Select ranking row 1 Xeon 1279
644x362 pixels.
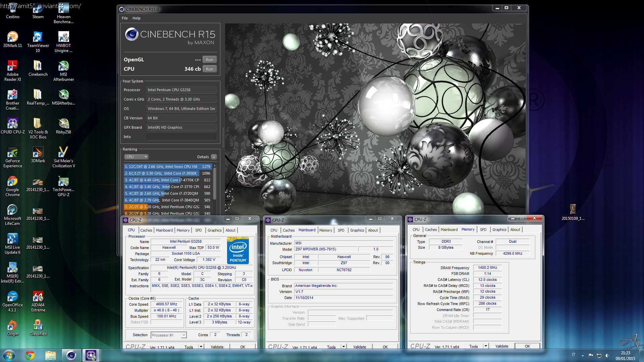[x=167, y=167]
